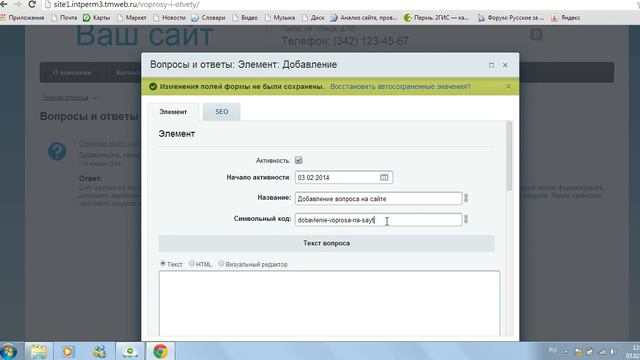The height and width of the screenshot is (360, 640).
Task: Open Диск bookmark
Action: (313, 18)
